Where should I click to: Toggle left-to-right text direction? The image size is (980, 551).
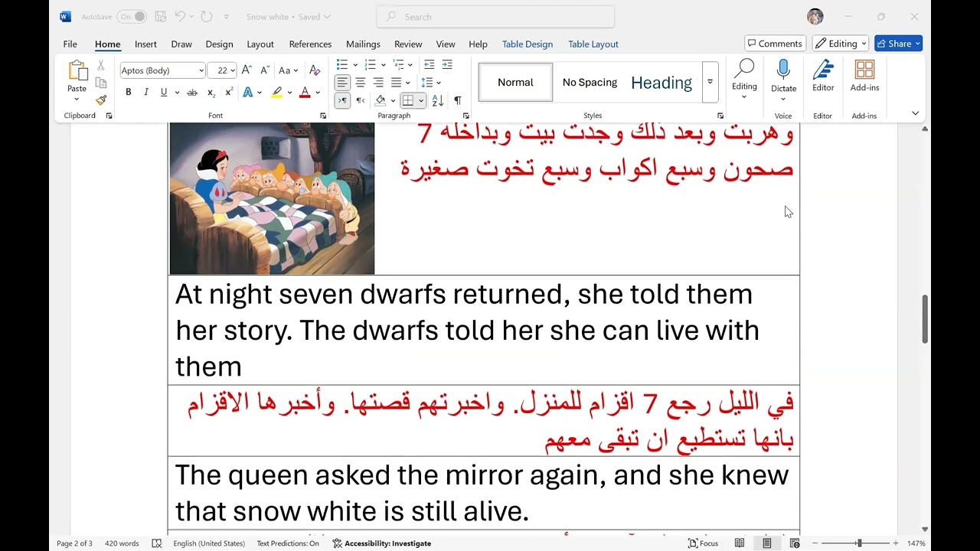(x=342, y=100)
